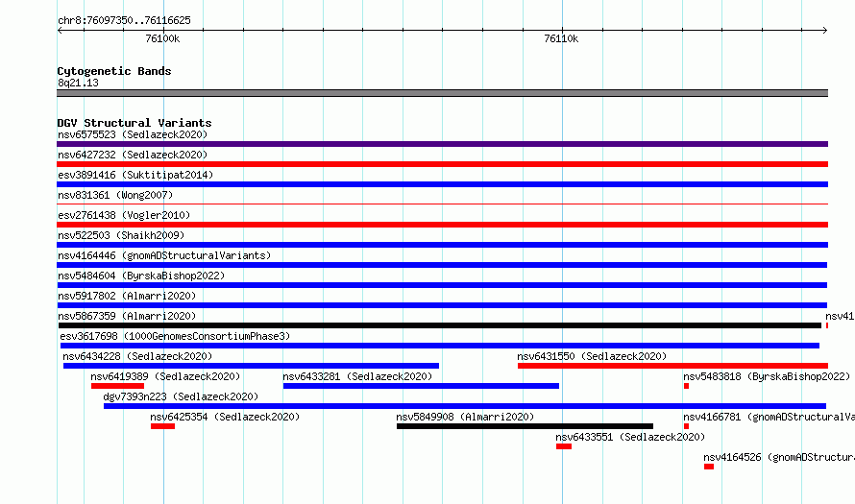Select the blue nsv522503 variant bar

[x=442, y=245]
